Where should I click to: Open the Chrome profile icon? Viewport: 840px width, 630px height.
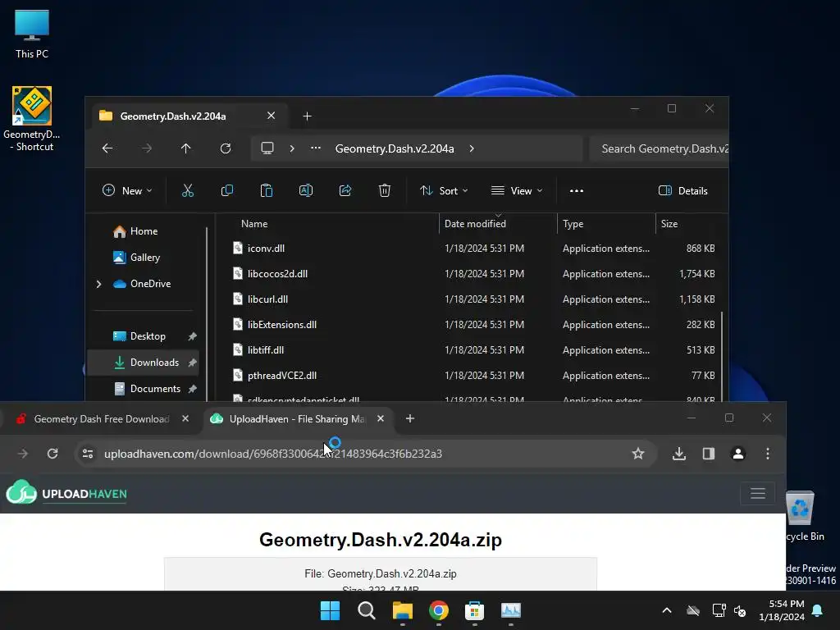[738, 454]
